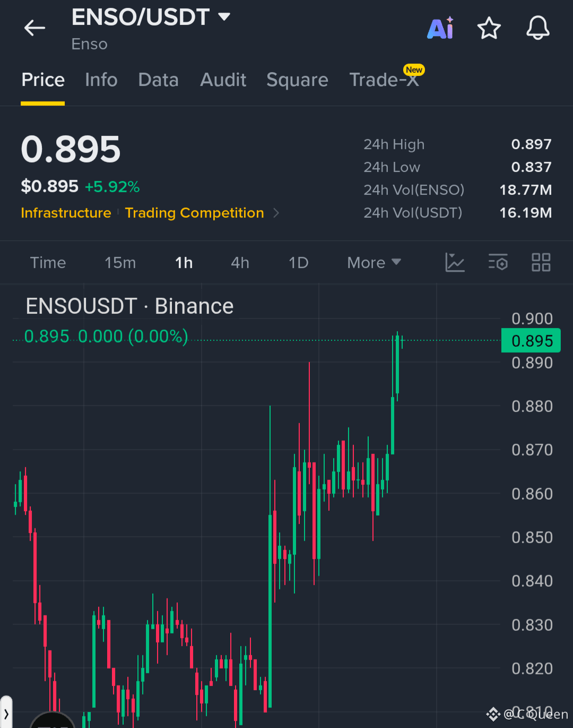Open chart drawing tools icon
This screenshot has width=573, height=728.
pyautogui.click(x=455, y=262)
